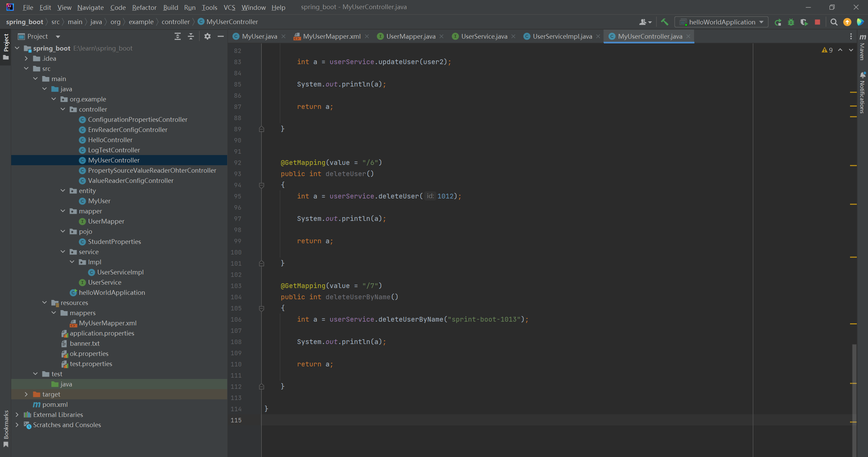Click the Debug bug icon
The image size is (868, 457).
pyautogui.click(x=791, y=22)
